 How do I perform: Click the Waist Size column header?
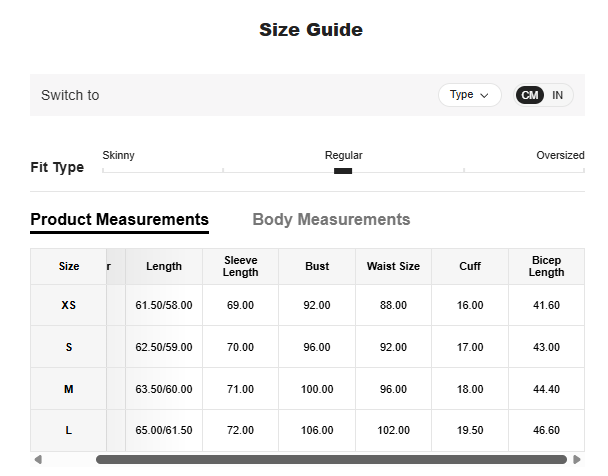click(x=393, y=267)
